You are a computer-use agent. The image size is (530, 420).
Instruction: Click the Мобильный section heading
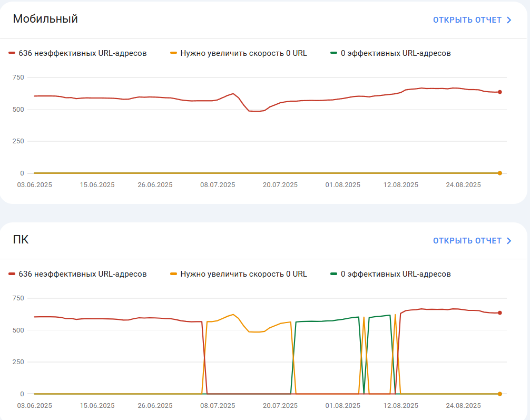click(x=45, y=19)
